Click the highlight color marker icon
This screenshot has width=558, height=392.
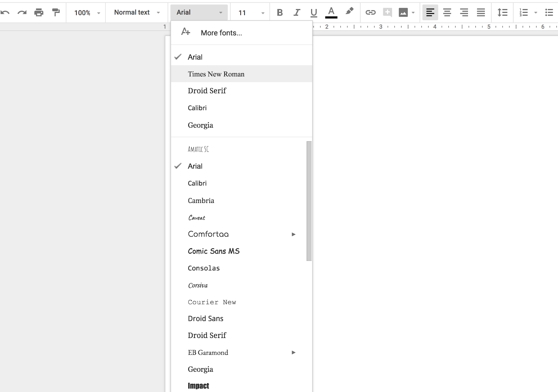(349, 12)
